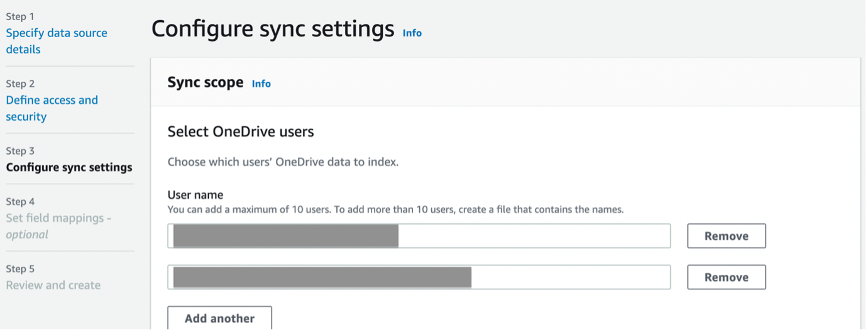
Task: Open Info link next to Sync scope
Action: [x=261, y=83]
